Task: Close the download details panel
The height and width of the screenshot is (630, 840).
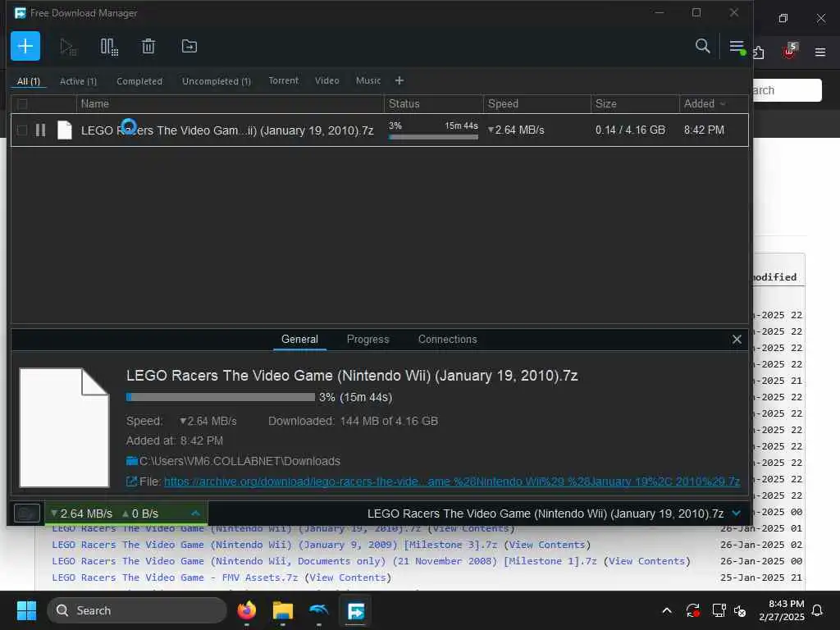Action: click(737, 339)
